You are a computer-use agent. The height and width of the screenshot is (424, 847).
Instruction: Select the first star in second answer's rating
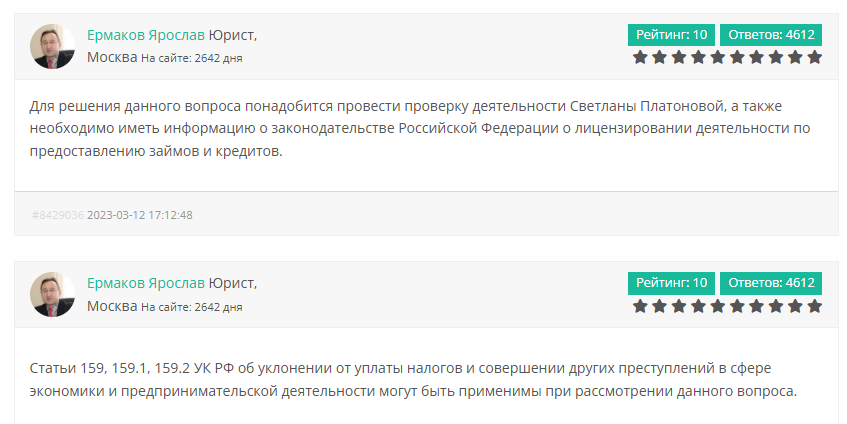click(x=640, y=306)
